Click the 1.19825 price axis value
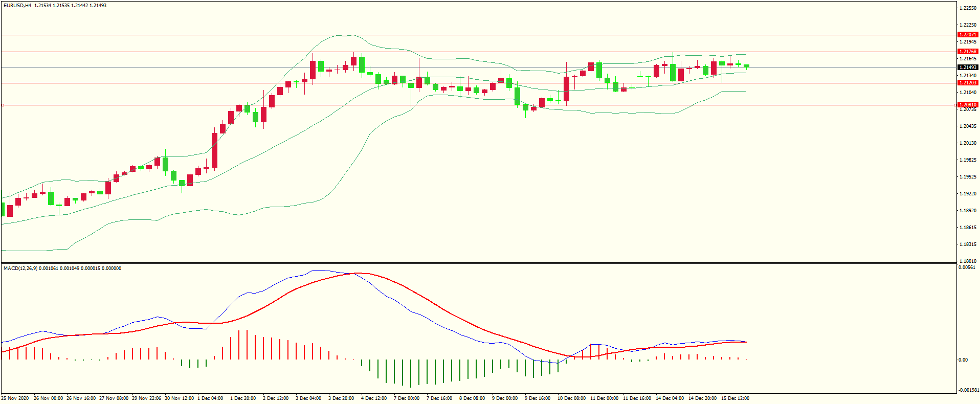The height and width of the screenshot is (404, 980). click(x=968, y=160)
